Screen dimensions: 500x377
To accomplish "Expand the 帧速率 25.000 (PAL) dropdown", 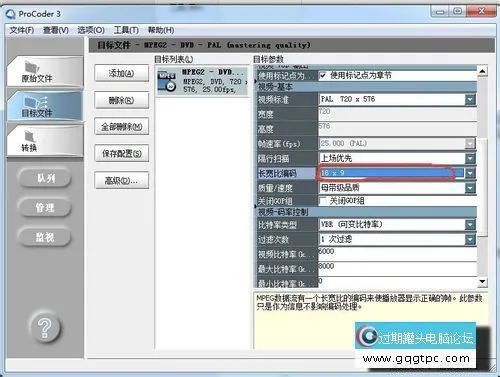I will click(x=470, y=143).
